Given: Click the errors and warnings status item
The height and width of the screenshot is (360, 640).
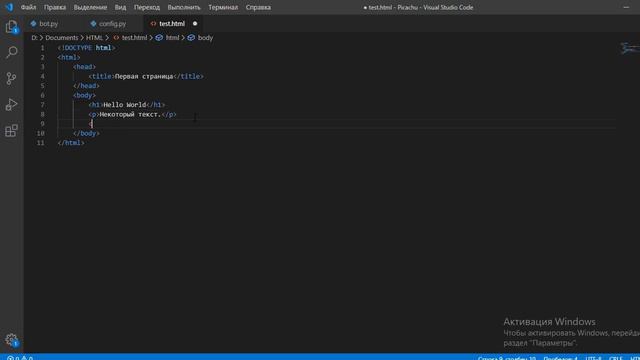Looking at the screenshot, I should (20, 358).
